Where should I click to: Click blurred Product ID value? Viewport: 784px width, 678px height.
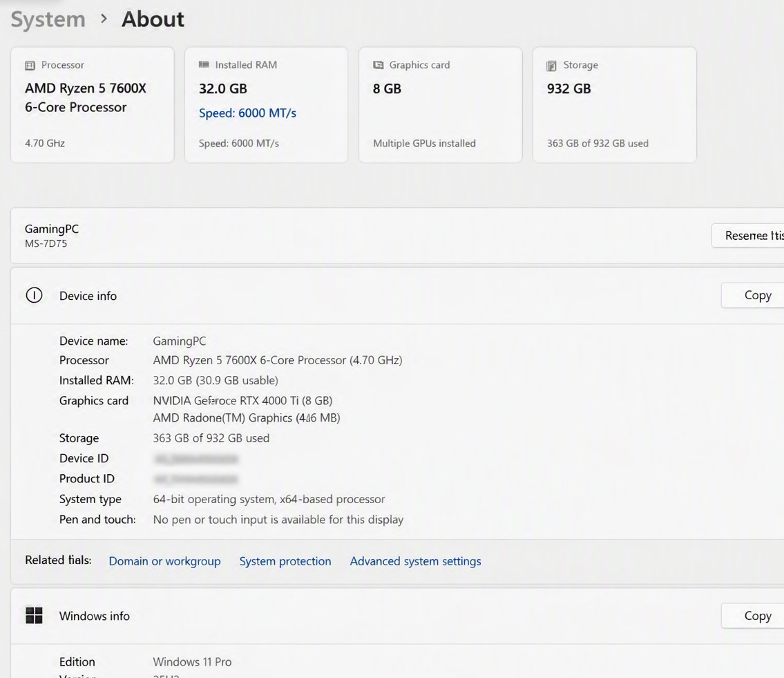pyautogui.click(x=196, y=480)
